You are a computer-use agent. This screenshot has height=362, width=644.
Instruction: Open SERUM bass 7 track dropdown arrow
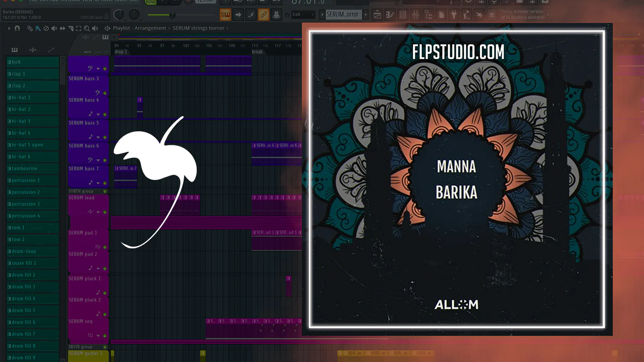[98, 183]
